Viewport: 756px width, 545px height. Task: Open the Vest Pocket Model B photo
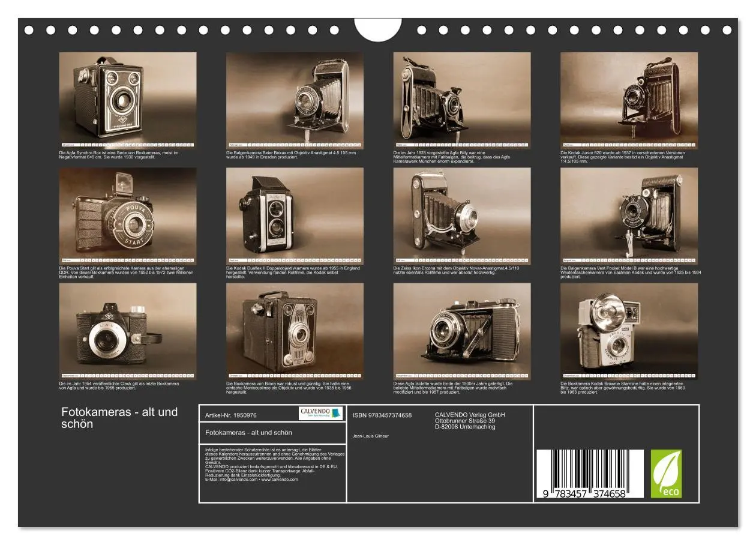tap(629, 216)
